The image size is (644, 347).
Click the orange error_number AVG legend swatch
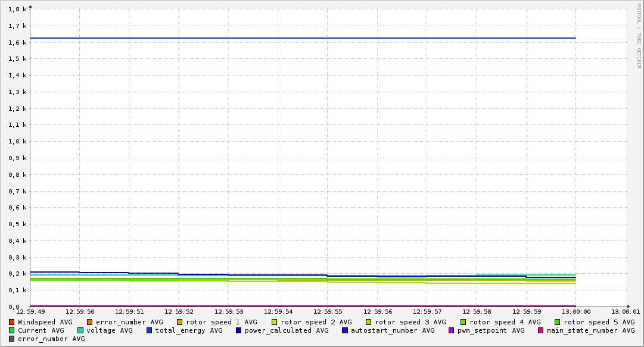pyautogui.click(x=90, y=322)
